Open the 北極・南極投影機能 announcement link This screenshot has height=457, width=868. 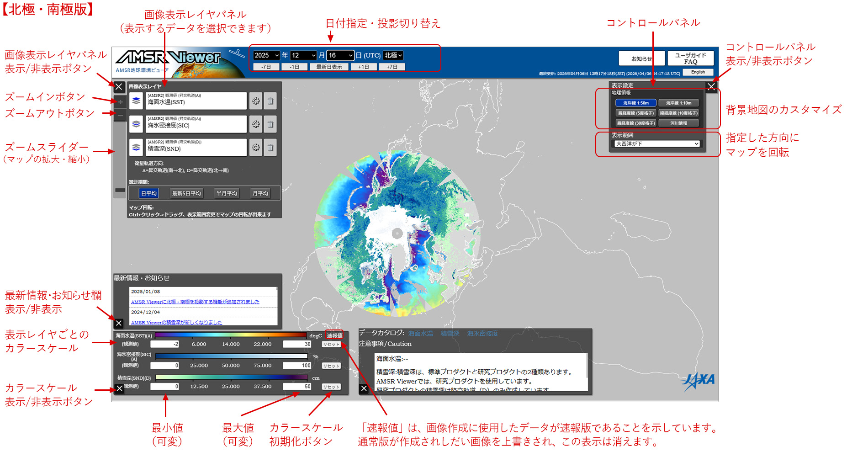click(195, 302)
